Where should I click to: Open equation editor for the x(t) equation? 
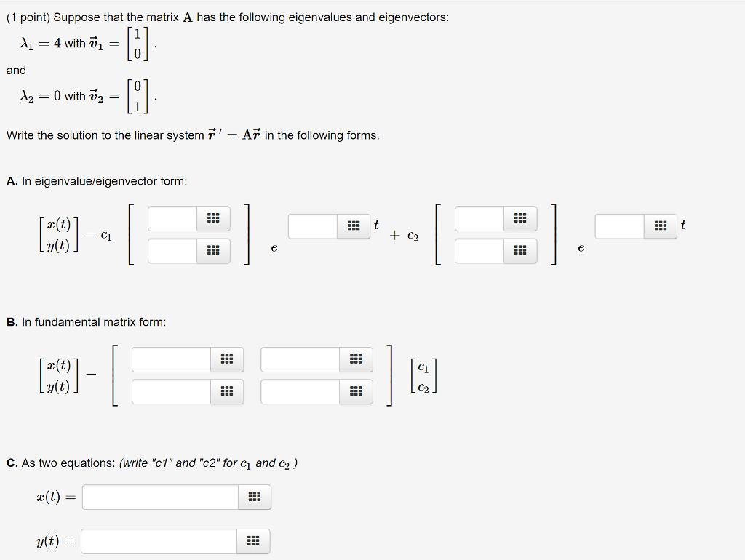point(254,497)
